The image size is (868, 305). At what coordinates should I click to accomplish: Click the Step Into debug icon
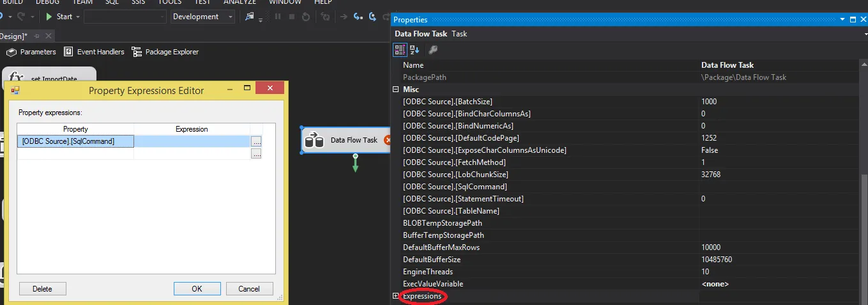[x=358, y=17]
